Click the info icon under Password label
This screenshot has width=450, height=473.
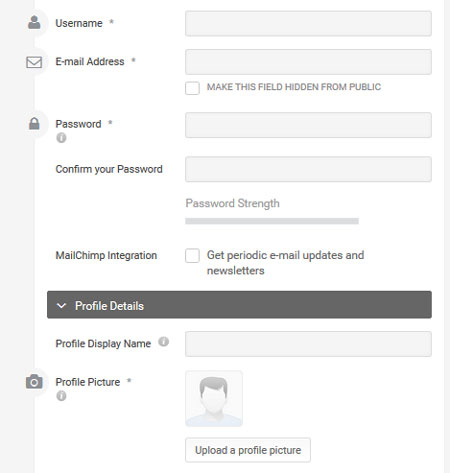61,137
